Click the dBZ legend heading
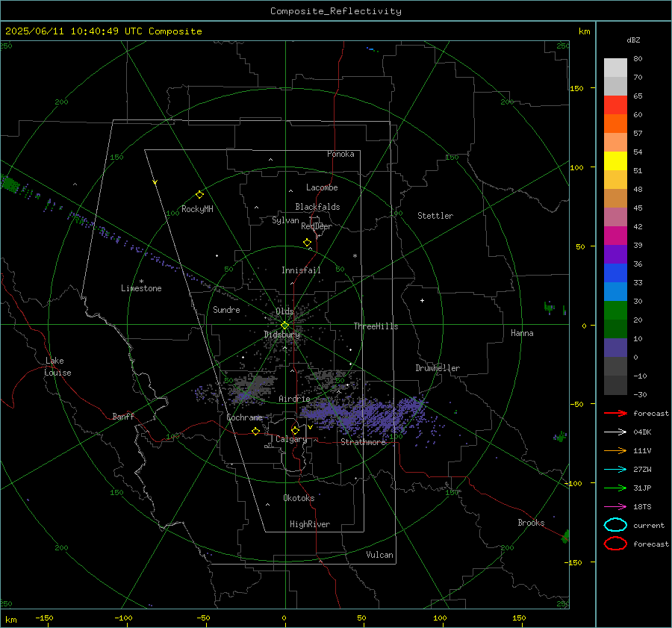This screenshot has width=672, height=628. click(633, 40)
